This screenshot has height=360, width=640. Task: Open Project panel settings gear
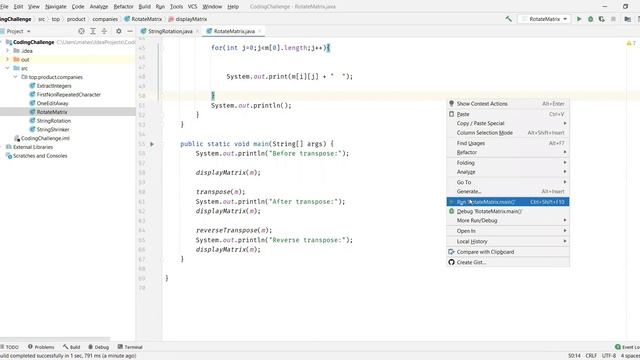click(x=118, y=31)
